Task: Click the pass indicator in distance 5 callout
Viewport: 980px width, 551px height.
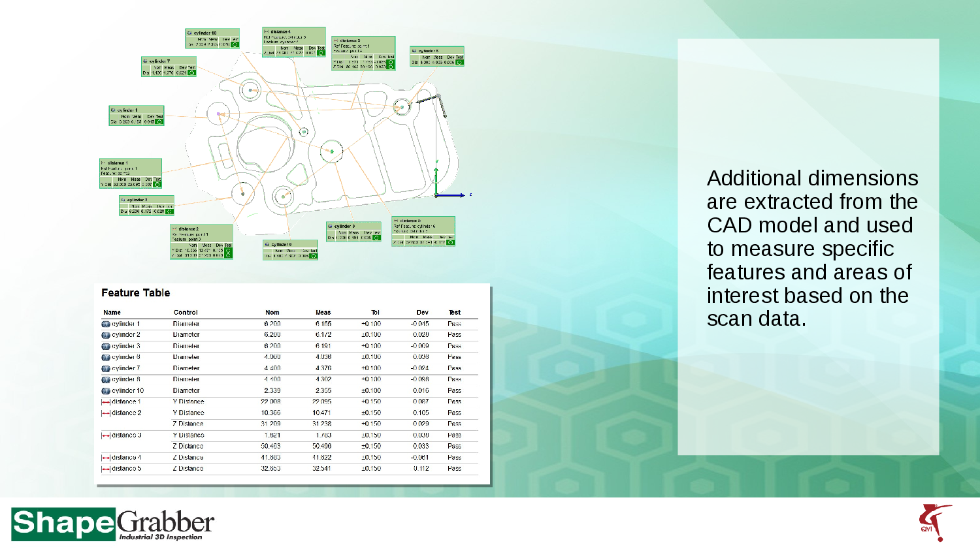Action: click(450, 242)
